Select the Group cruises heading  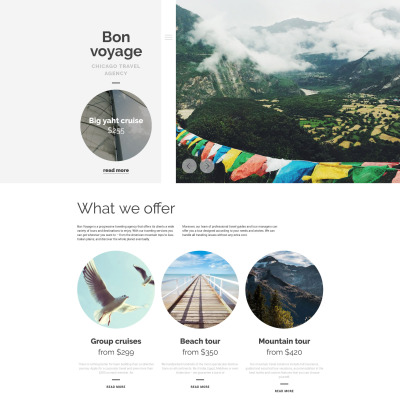point(116,341)
